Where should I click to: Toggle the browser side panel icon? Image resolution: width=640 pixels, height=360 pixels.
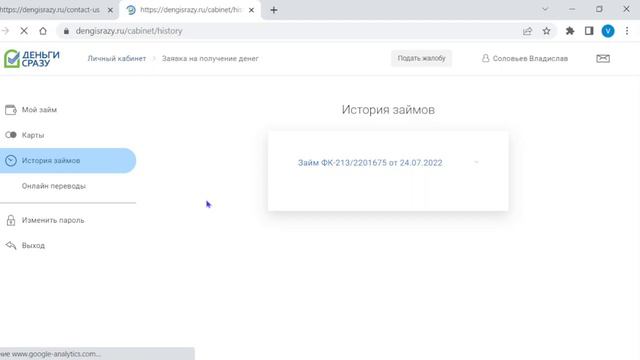click(589, 31)
